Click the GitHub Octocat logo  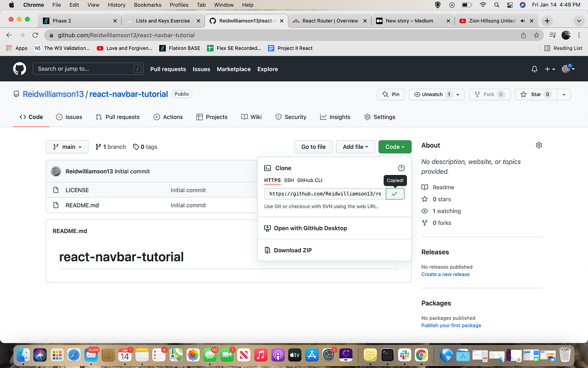(x=20, y=69)
